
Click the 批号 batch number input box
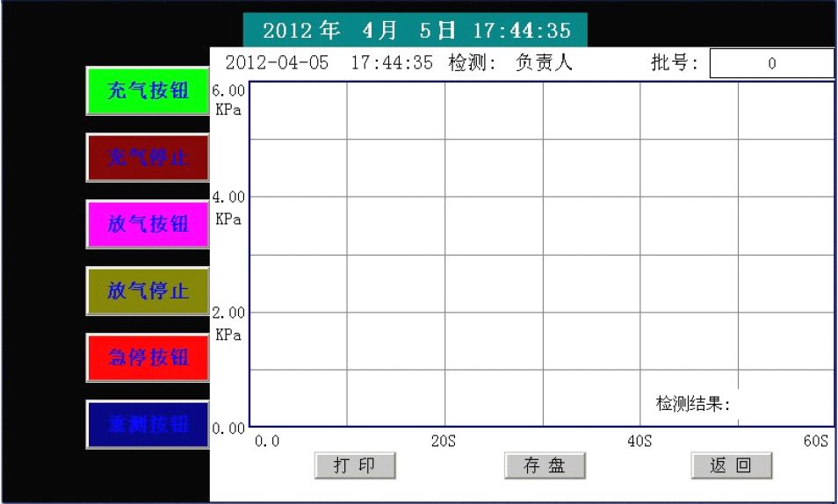pyautogui.click(x=771, y=63)
